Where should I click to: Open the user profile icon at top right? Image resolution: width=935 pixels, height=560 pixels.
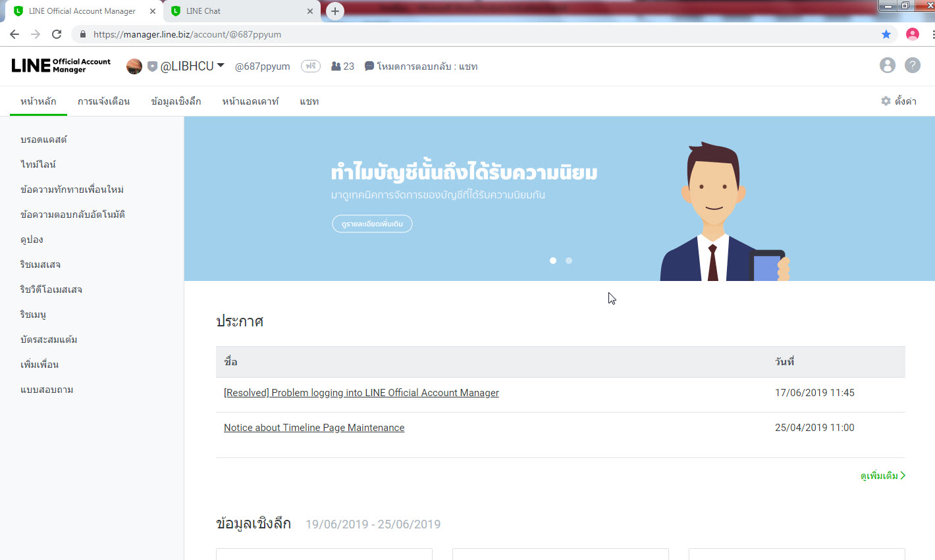tap(888, 65)
